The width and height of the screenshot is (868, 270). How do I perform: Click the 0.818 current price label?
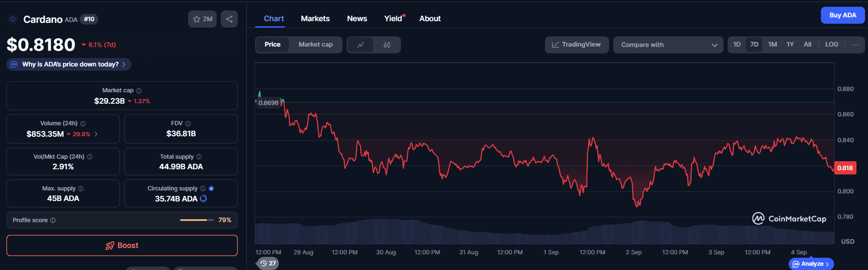click(845, 168)
